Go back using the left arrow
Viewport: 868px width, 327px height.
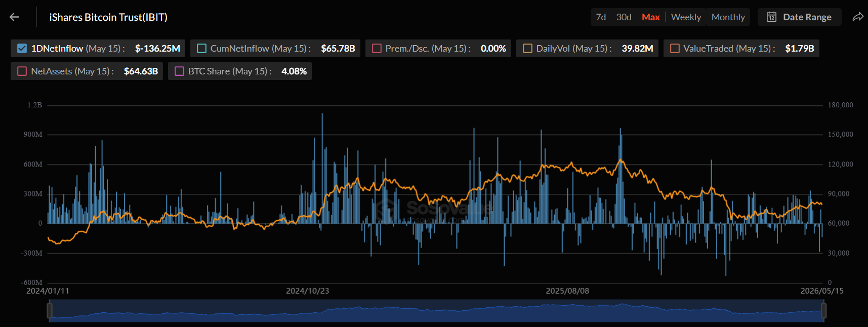[14, 17]
